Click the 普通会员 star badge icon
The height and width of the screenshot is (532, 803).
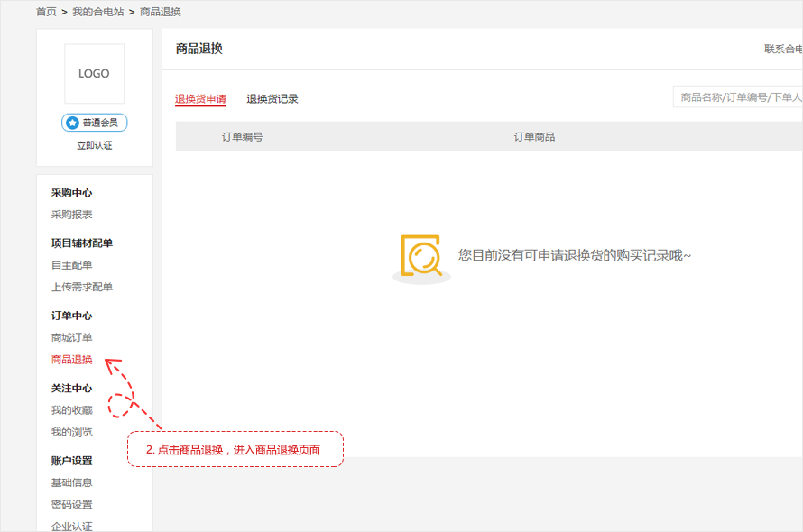click(x=72, y=123)
